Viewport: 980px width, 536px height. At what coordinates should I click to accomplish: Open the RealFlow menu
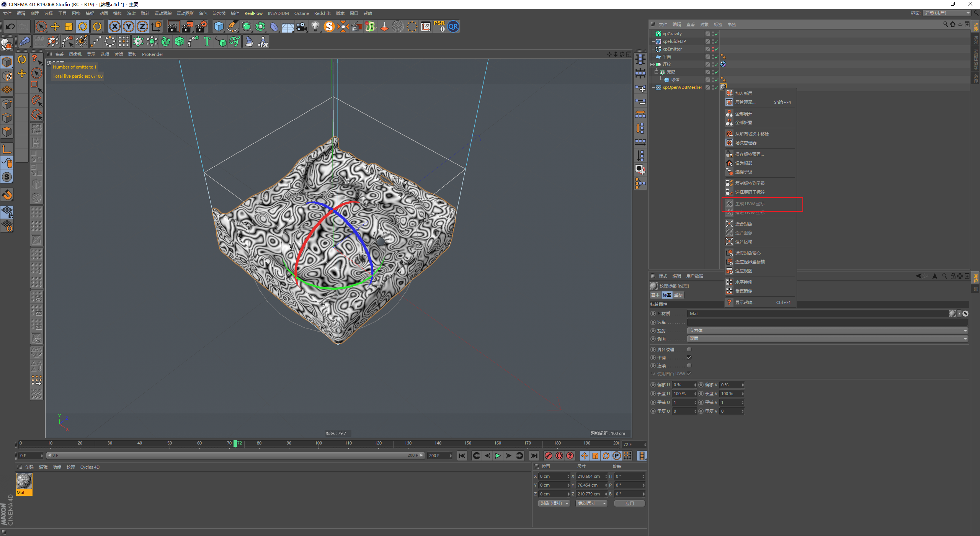point(253,13)
